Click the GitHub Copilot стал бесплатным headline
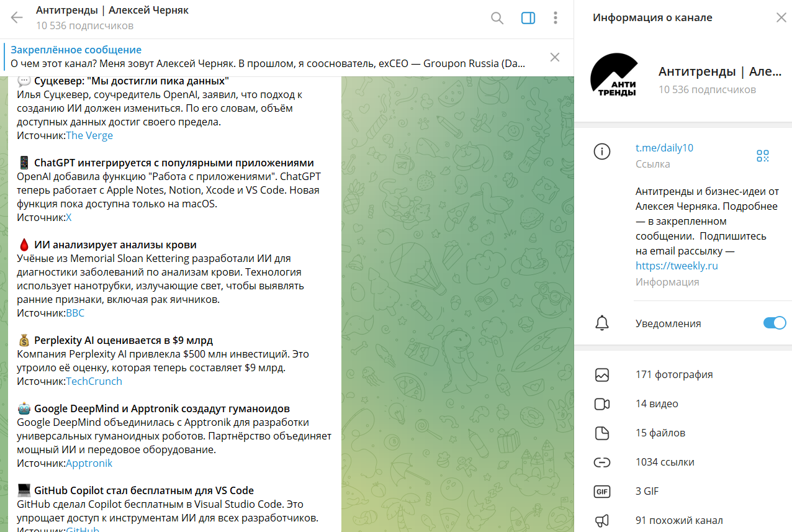Screen dimensions: 792x532 [x=144, y=490]
